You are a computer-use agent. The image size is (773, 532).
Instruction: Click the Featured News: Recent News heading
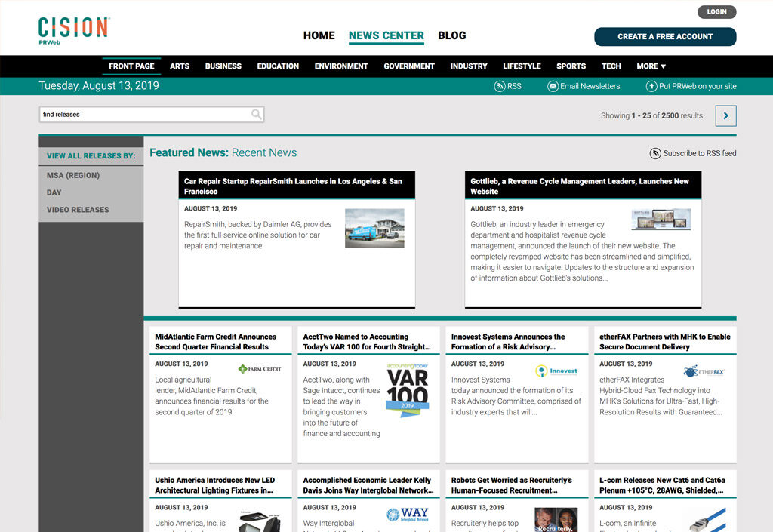(x=223, y=152)
